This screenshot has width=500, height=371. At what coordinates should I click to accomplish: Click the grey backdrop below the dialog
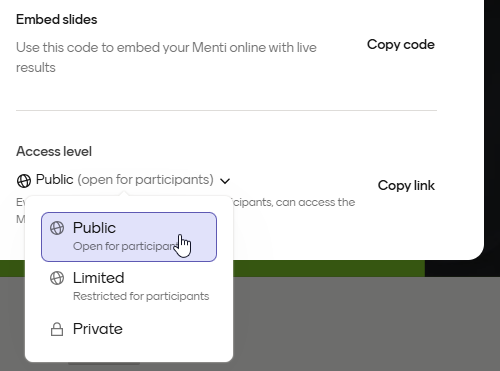367,323
